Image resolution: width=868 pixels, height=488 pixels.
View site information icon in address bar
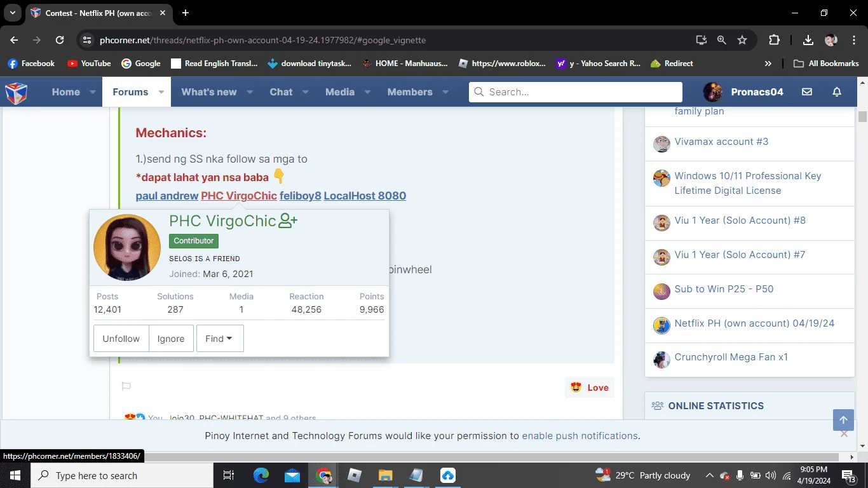coord(88,40)
